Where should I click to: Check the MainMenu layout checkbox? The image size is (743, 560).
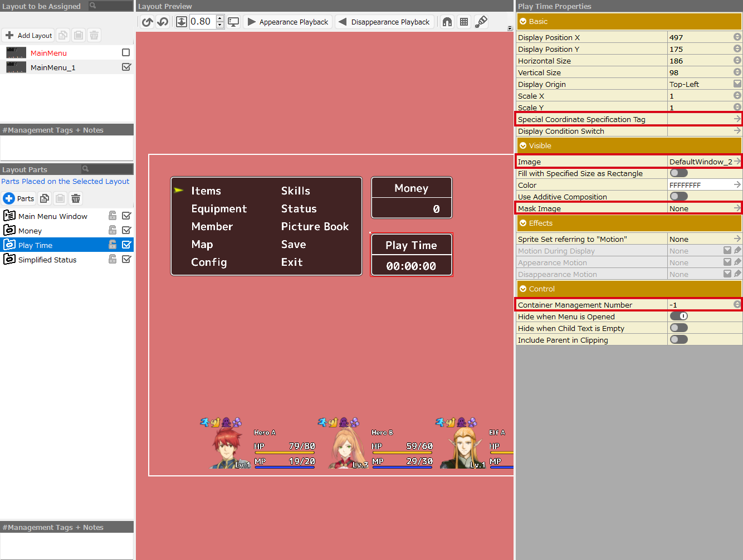(x=126, y=52)
